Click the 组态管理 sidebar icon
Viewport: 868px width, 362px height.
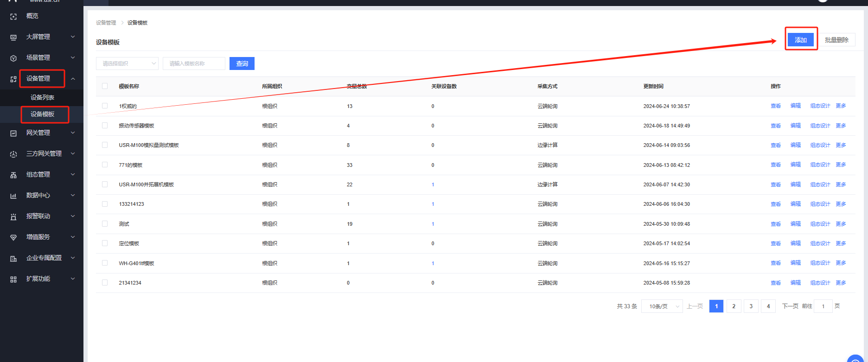point(13,175)
